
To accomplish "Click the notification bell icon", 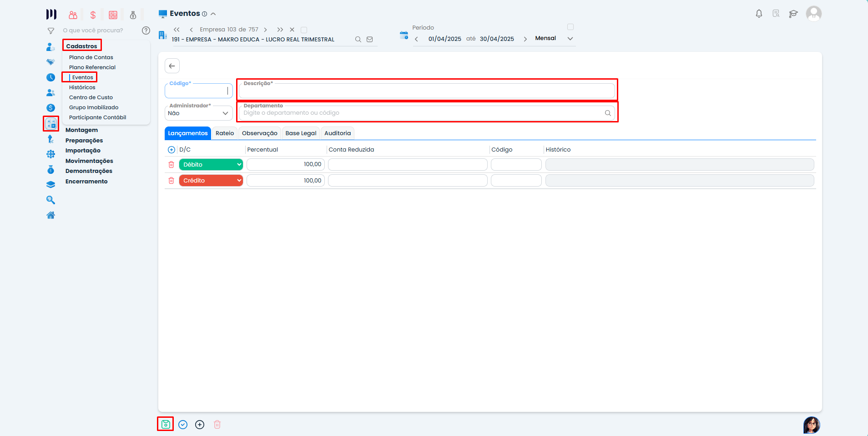I will [759, 14].
